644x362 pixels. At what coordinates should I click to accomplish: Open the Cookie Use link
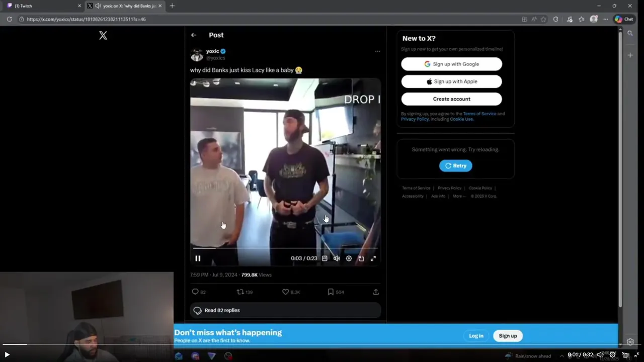point(461,119)
